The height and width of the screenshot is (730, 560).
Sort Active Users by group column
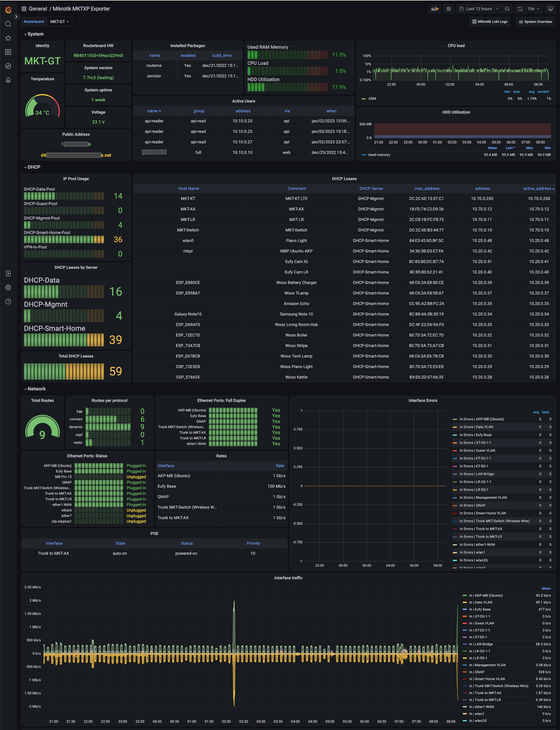[x=199, y=111]
